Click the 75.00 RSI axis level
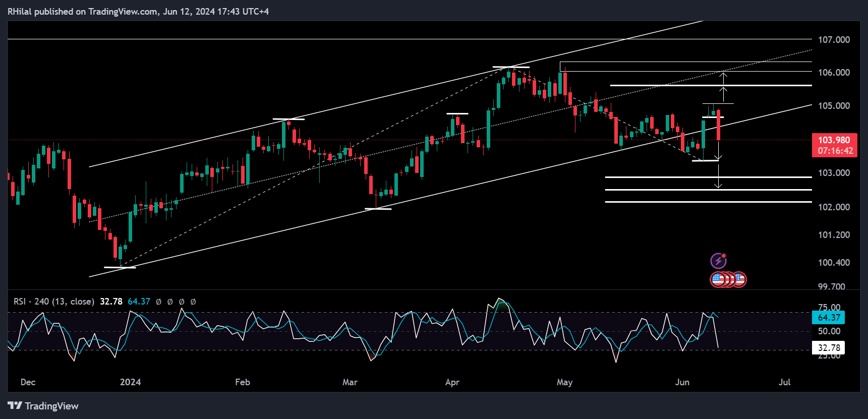 point(829,307)
